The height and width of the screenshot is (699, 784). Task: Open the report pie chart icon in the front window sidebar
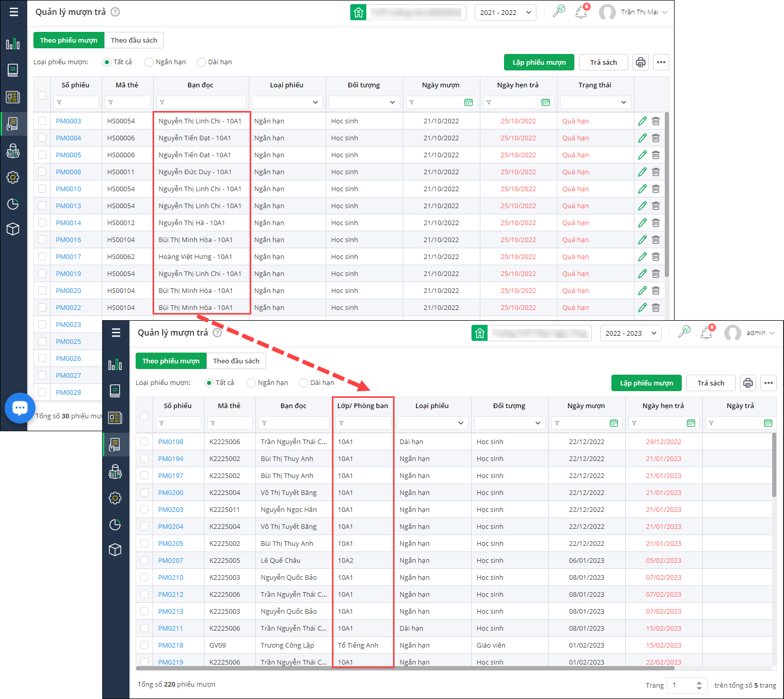[x=115, y=524]
